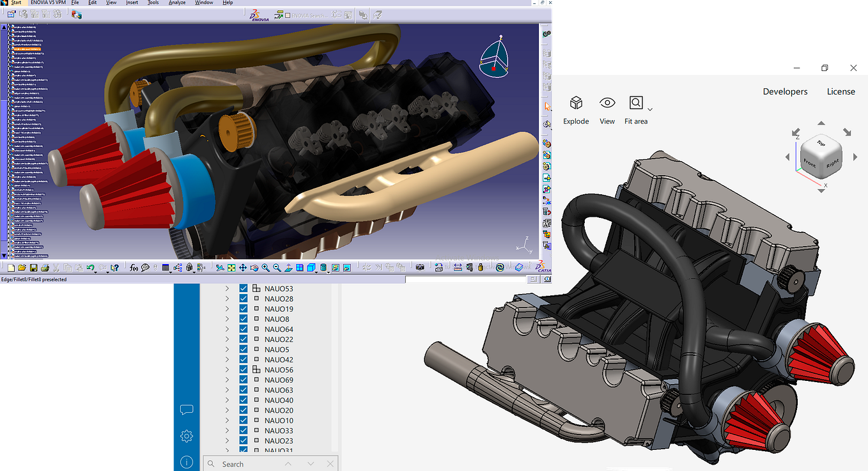The image size is (868, 471).
Task: Click the Zoom In magnifier icon
Action: coord(265,268)
